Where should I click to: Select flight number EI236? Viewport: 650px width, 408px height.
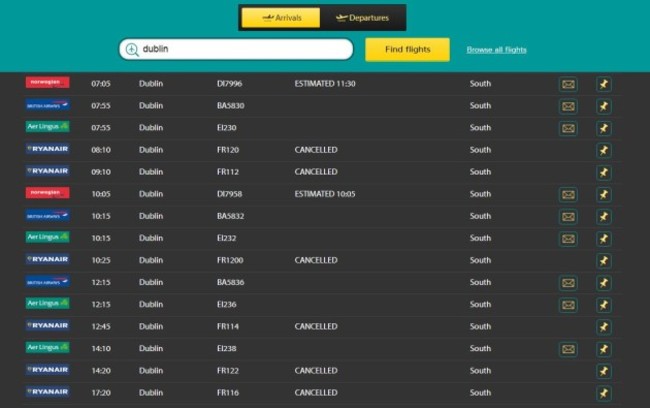[226, 304]
